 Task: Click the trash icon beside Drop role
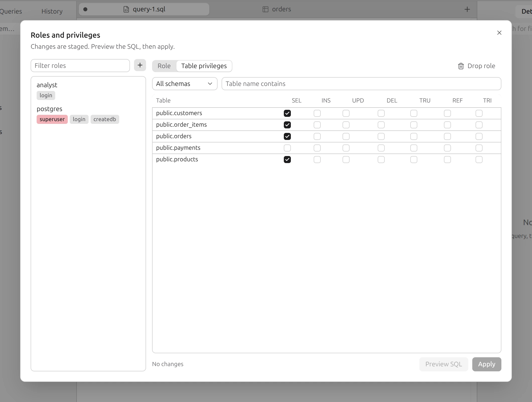(x=461, y=66)
